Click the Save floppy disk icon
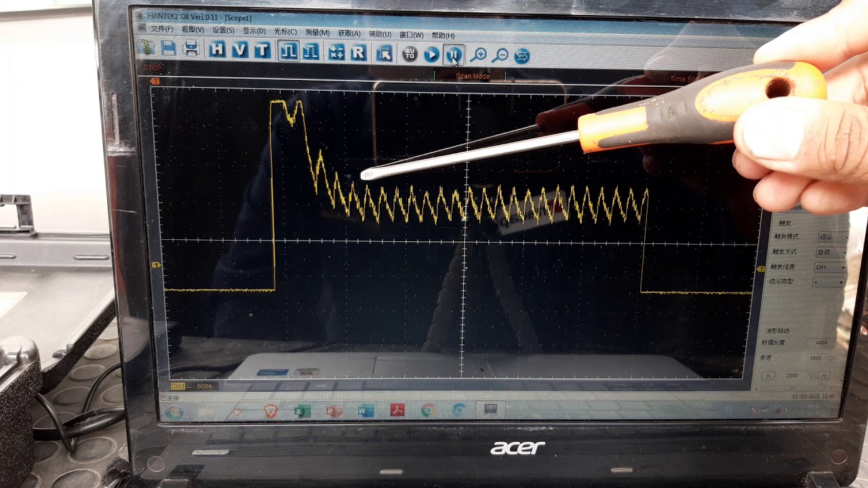The height and width of the screenshot is (488, 868). (x=168, y=49)
